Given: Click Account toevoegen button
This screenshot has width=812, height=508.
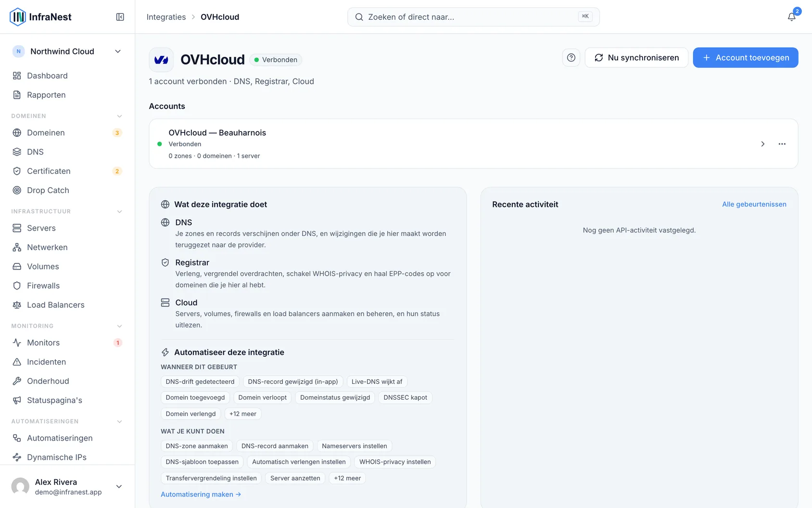Looking at the screenshot, I should click(746, 58).
